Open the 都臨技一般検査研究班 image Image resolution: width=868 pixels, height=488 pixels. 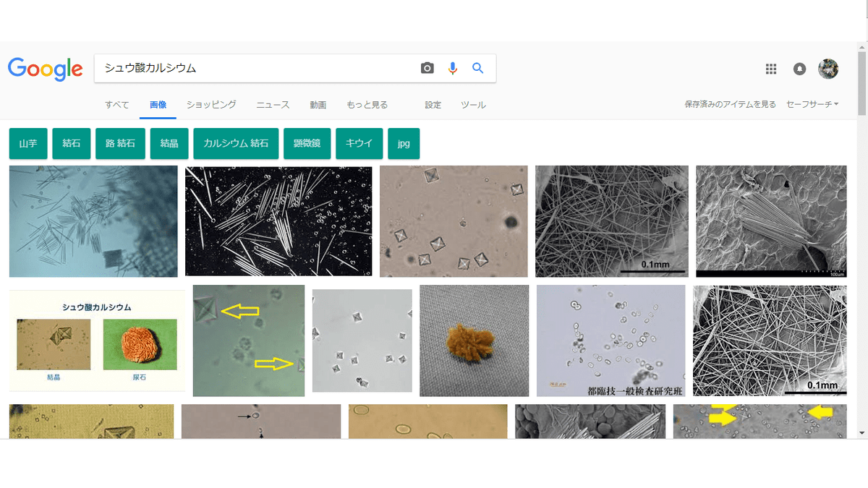[x=611, y=341]
